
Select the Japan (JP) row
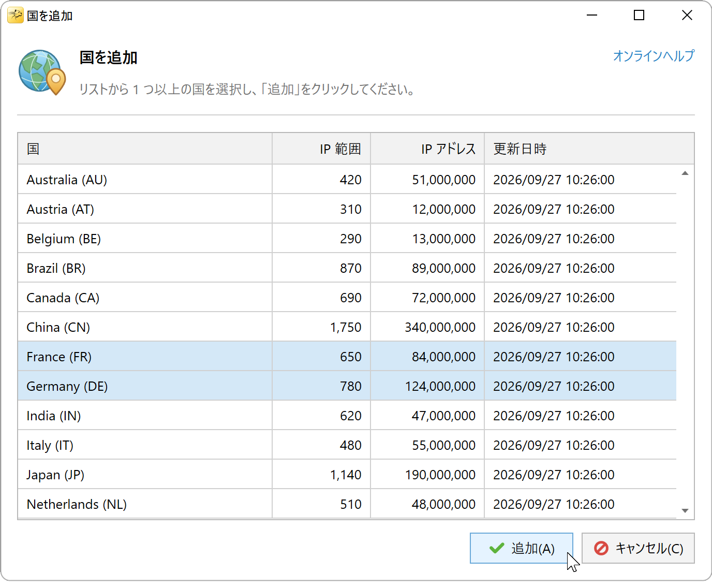pyautogui.click(x=347, y=475)
